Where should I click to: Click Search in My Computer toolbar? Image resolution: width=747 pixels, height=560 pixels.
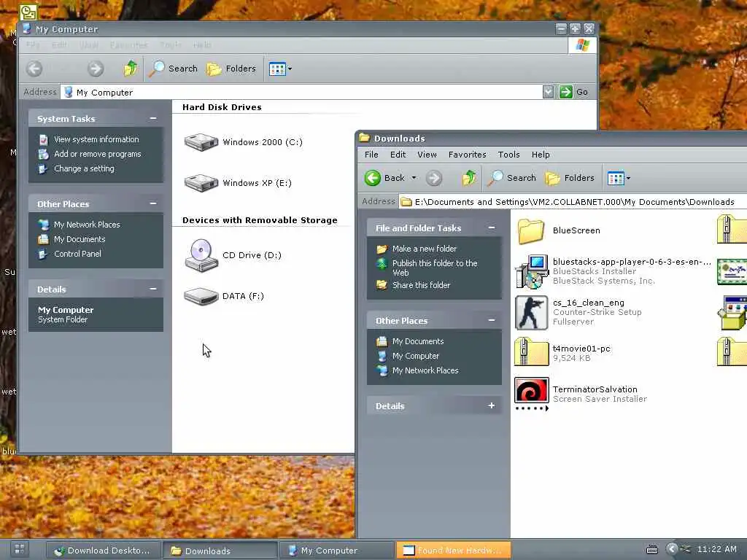(x=172, y=69)
